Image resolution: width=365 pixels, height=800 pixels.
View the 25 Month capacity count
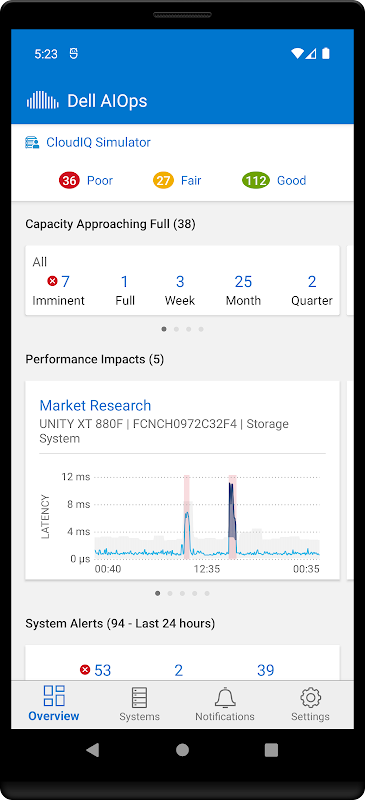[244, 290]
